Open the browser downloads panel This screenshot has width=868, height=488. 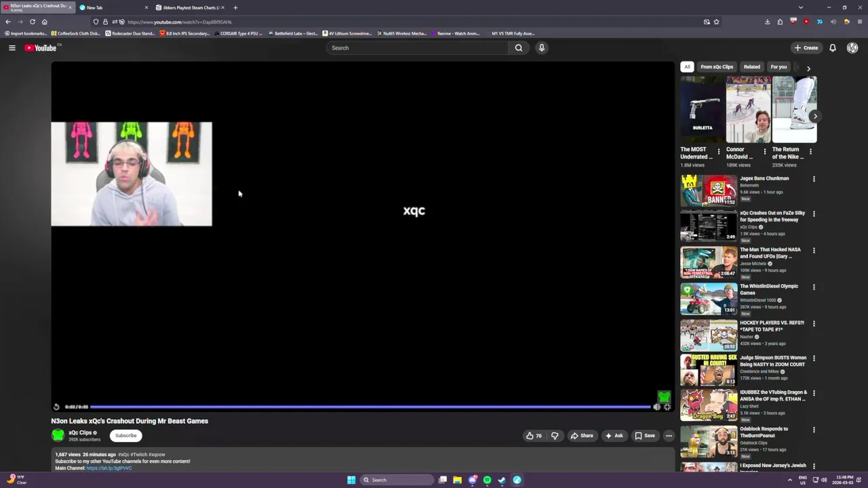pyautogui.click(x=767, y=22)
